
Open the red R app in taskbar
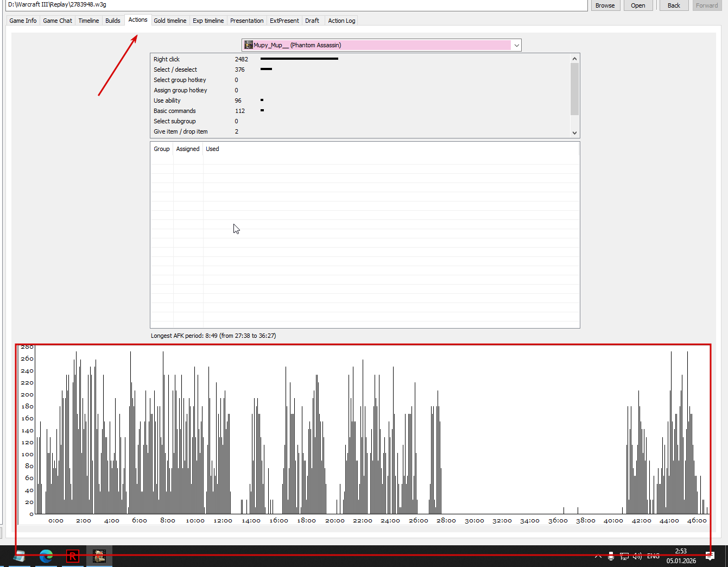(x=73, y=556)
